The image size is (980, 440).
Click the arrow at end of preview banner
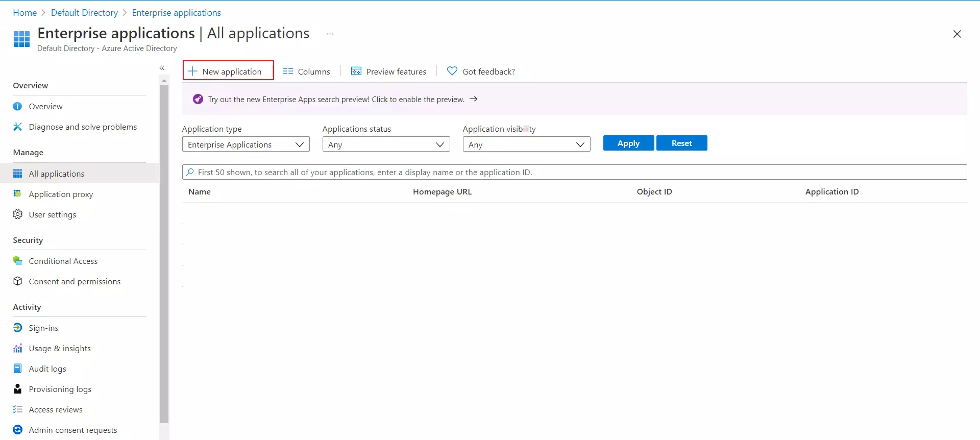pos(473,99)
